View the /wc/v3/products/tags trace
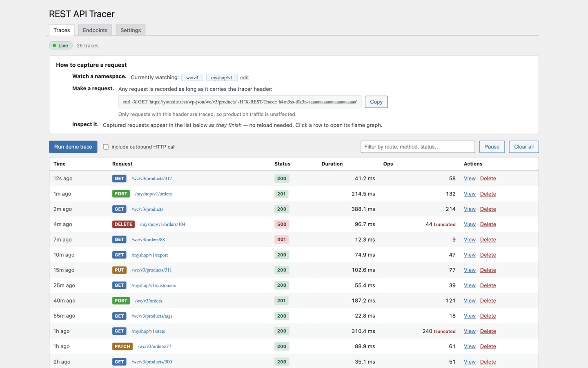Screen dimensions: 588x368 [x=470, y=316]
